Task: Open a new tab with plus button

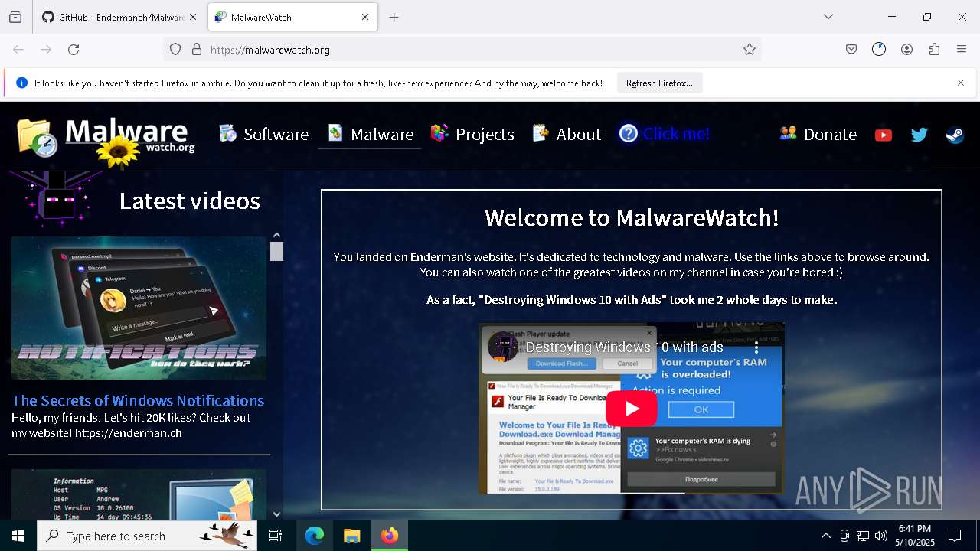Action: [x=394, y=17]
